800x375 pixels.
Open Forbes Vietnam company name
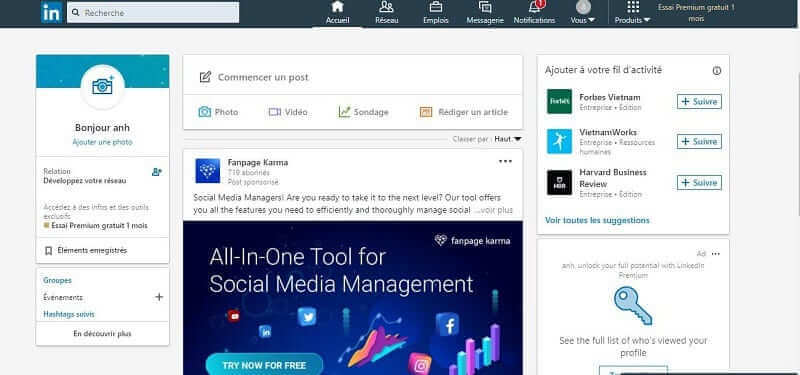click(x=610, y=97)
